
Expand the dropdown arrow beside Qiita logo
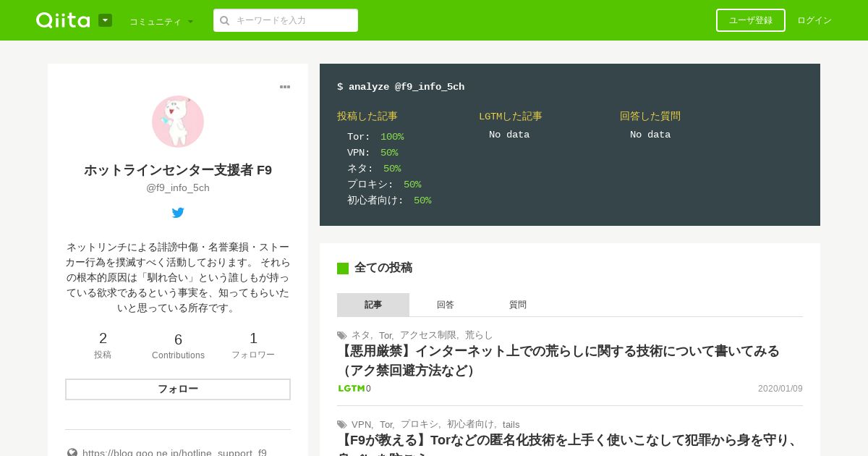pos(105,20)
